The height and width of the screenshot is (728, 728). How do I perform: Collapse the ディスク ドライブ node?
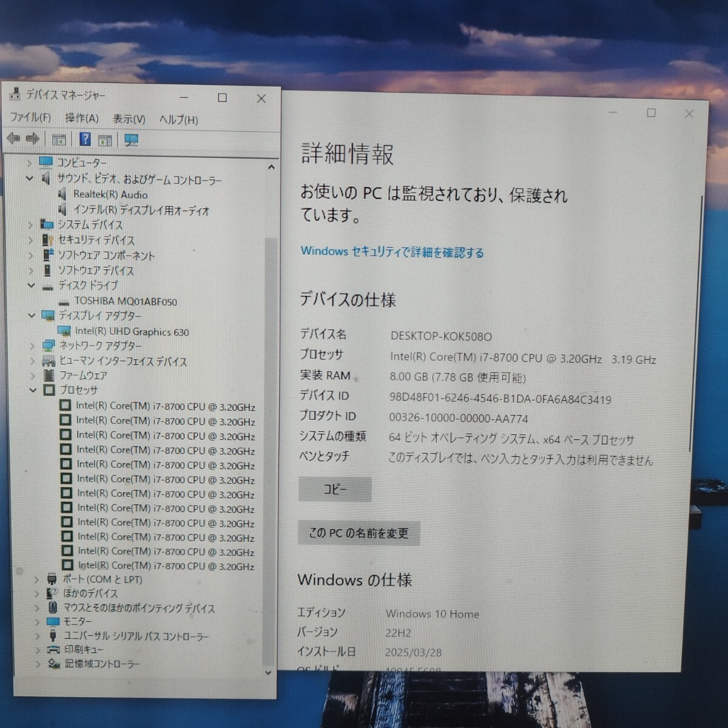click(31, 285)
